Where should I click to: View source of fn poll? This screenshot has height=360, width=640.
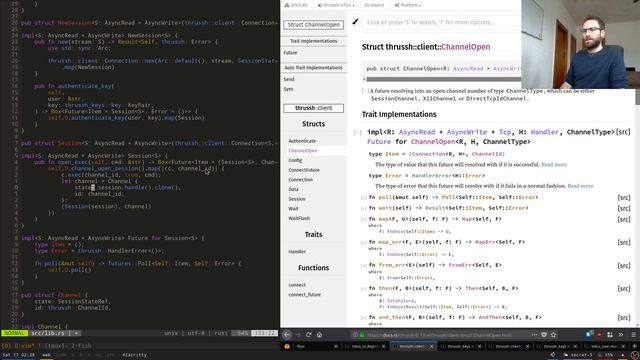(624, 198)
